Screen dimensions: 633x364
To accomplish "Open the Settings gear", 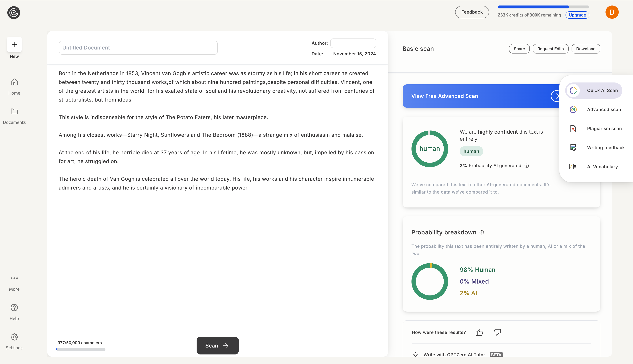I will point(14,337).
